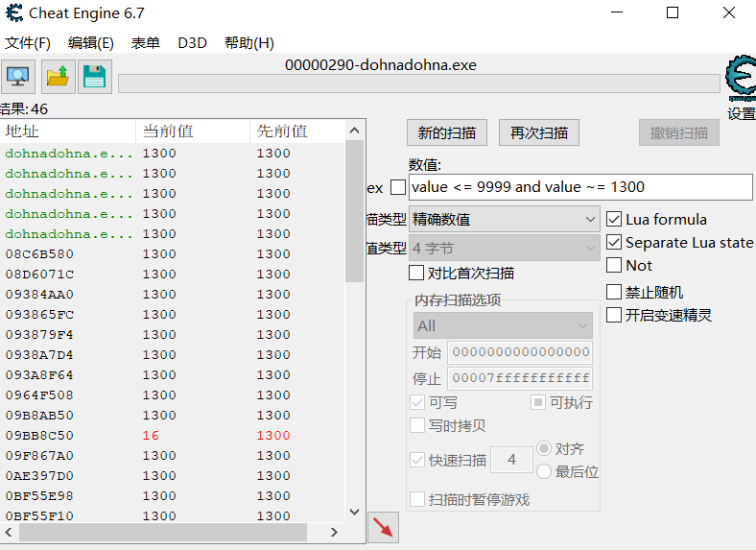This screenshot has width=756, height=550.
Task: Open the 文件(F) menu
Action: tap(28, 43)
